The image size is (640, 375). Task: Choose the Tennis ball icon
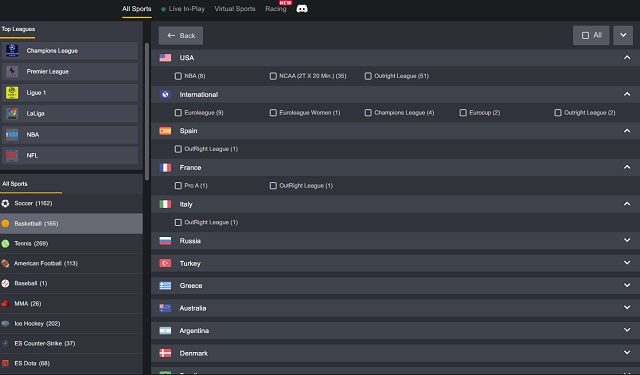point(5,244)
